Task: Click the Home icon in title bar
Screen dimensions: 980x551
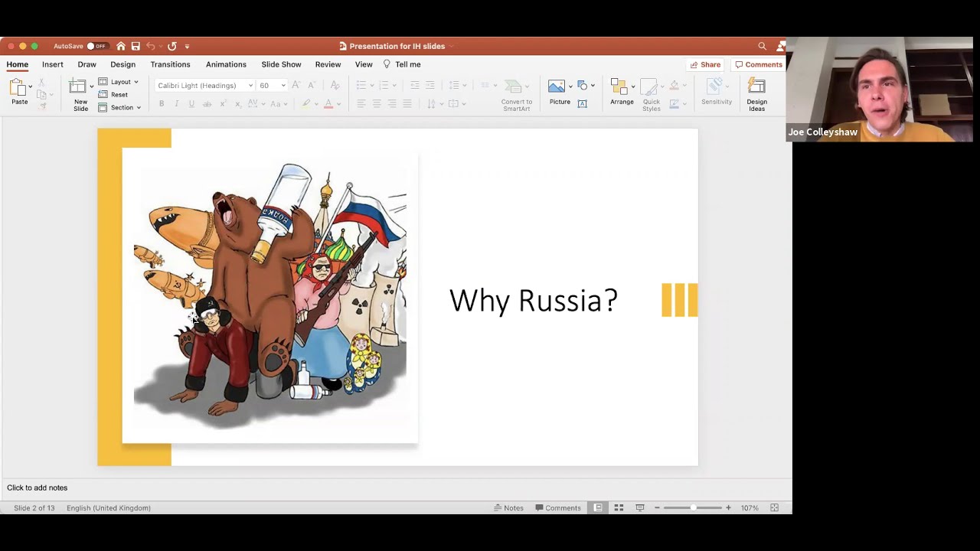Action: point(120,46)
